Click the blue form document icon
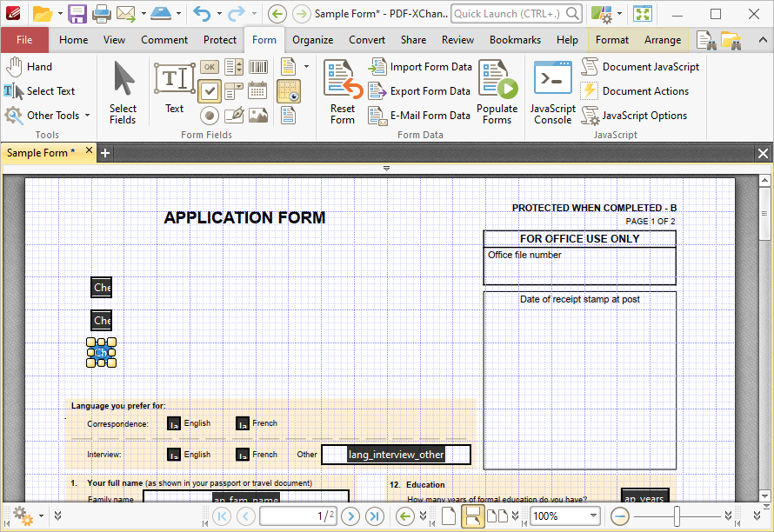 (289, 116)
